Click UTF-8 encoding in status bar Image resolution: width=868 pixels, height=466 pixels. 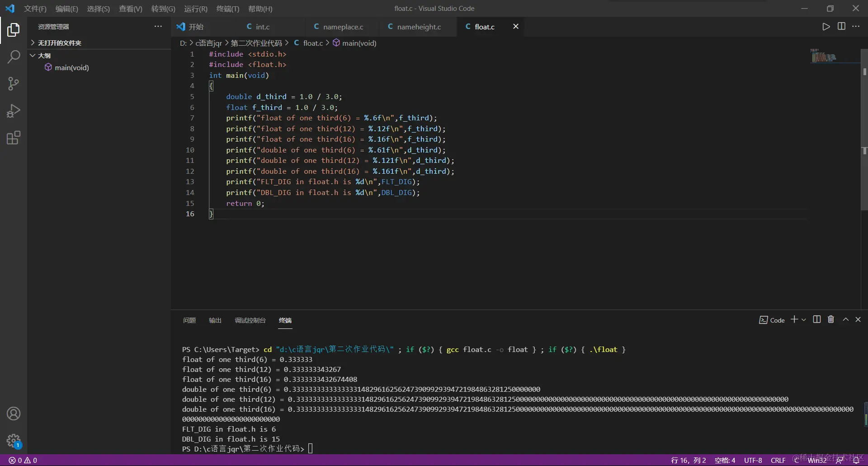(753, 460)
